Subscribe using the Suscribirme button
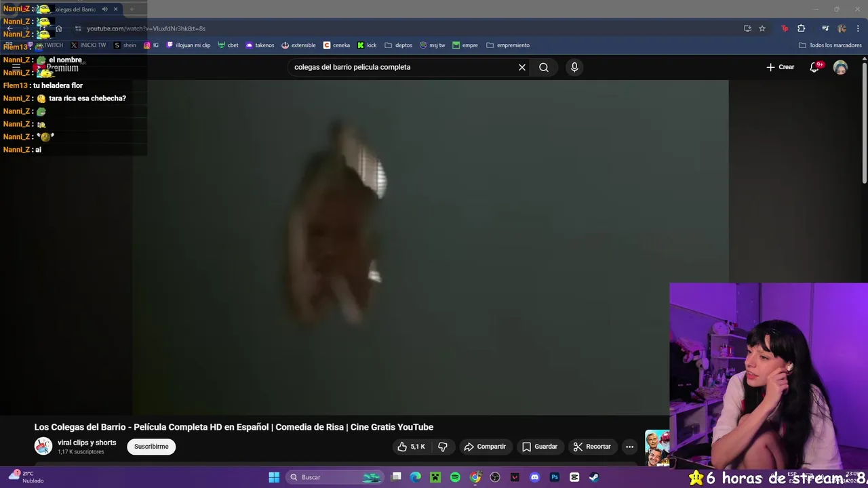 pyautogui.click(x=151, y=447)
